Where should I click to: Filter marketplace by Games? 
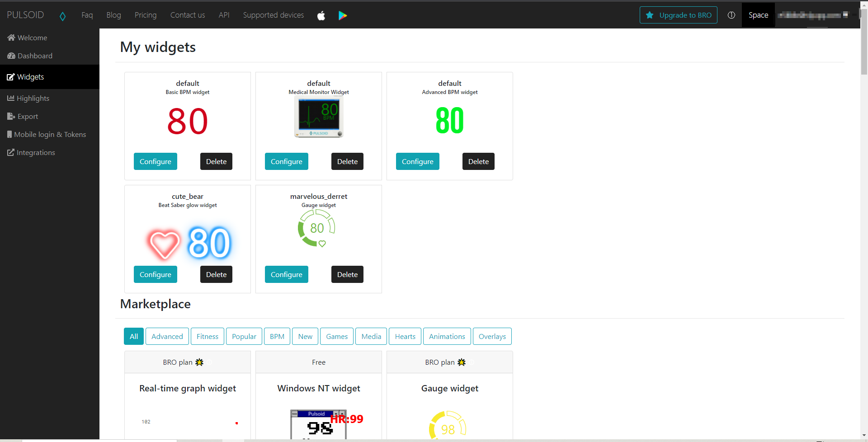(x=337, y=336)
